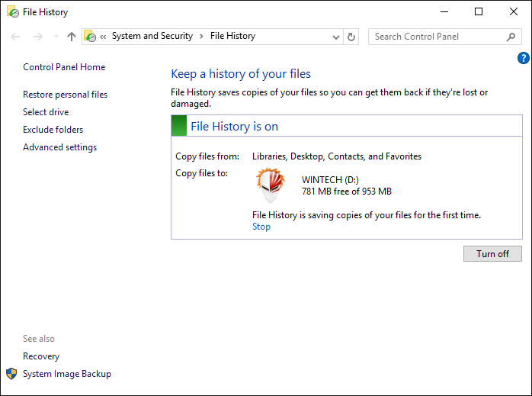Click the File History title bar icon
Viewport: 532px width, 396px height.
coord(13,12)
